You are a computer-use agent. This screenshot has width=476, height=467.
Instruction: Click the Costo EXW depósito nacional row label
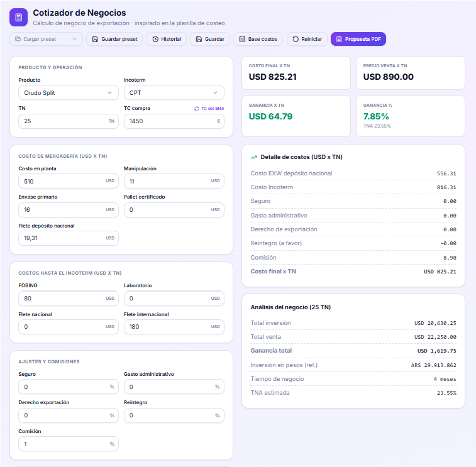click(x=291, y=173)
